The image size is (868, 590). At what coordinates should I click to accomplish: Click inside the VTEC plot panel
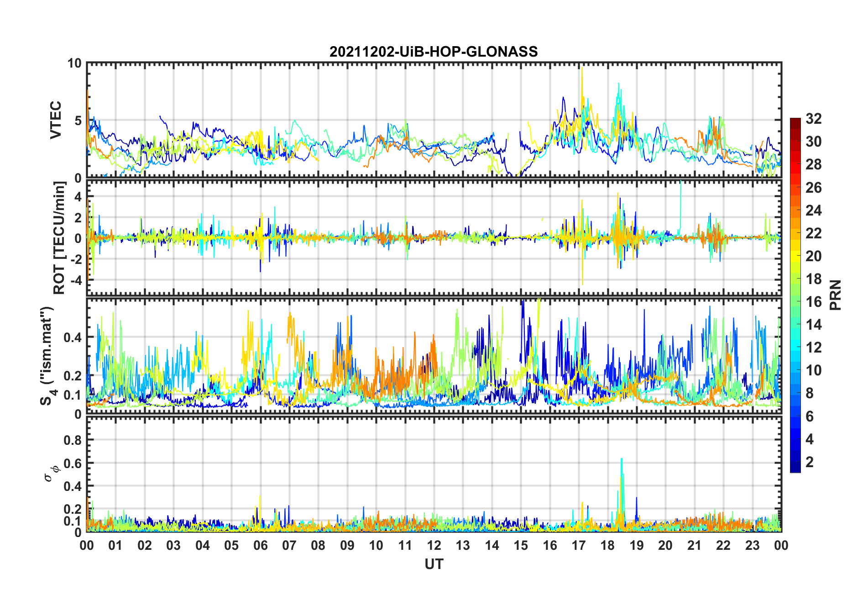434,120
